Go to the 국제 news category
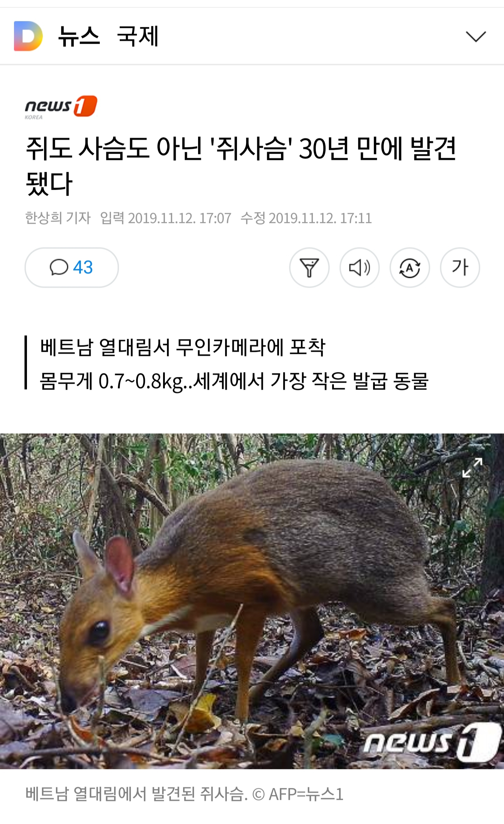 [x=138, y=36]
